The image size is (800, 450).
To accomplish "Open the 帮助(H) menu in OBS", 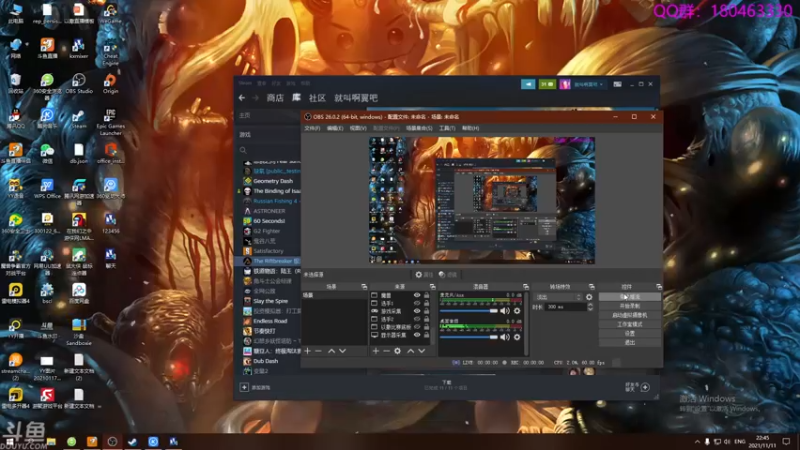I will [x=470, y=128].
